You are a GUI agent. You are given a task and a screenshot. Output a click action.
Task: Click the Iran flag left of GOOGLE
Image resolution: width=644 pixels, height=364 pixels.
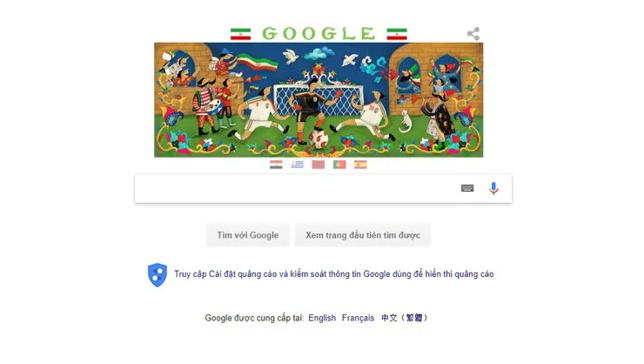tap(241, 34)
